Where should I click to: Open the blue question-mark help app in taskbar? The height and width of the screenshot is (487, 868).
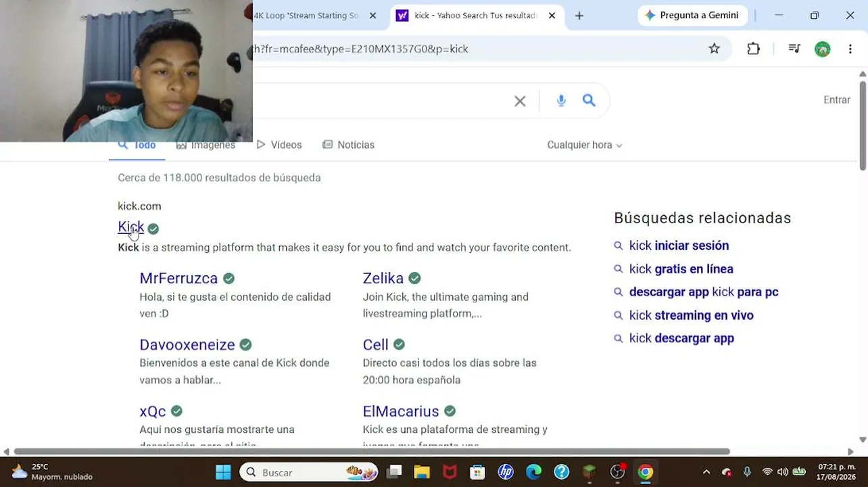(561, 472)
